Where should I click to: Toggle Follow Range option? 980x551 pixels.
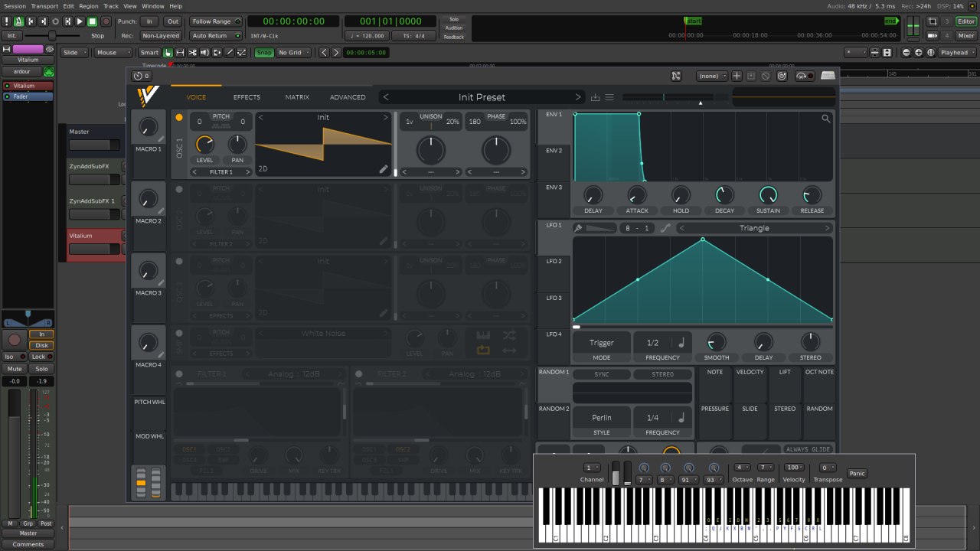point(215,21)
